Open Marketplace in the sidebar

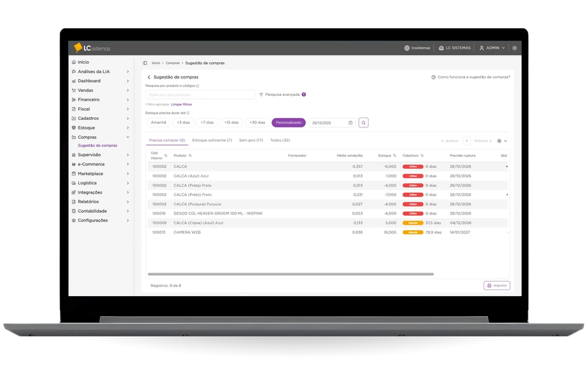(x=100, y=174)
